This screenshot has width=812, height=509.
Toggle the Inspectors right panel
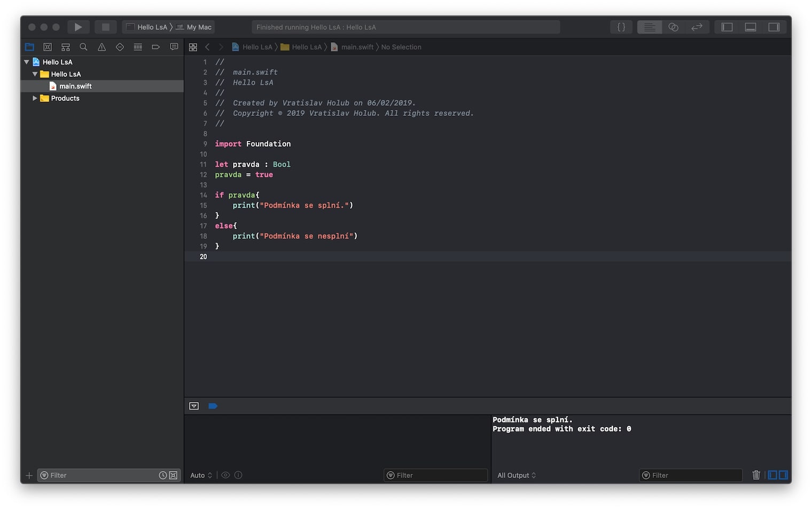[774, 27]
